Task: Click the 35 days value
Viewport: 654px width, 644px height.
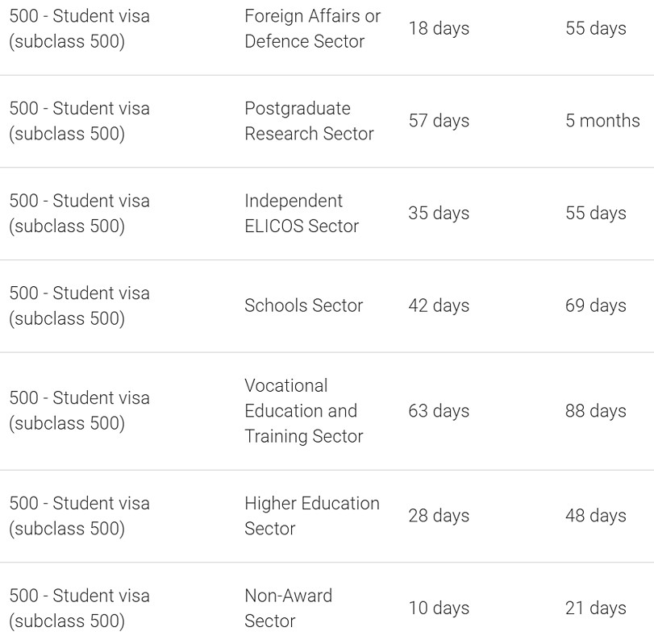Action: (x=439, y=214)
